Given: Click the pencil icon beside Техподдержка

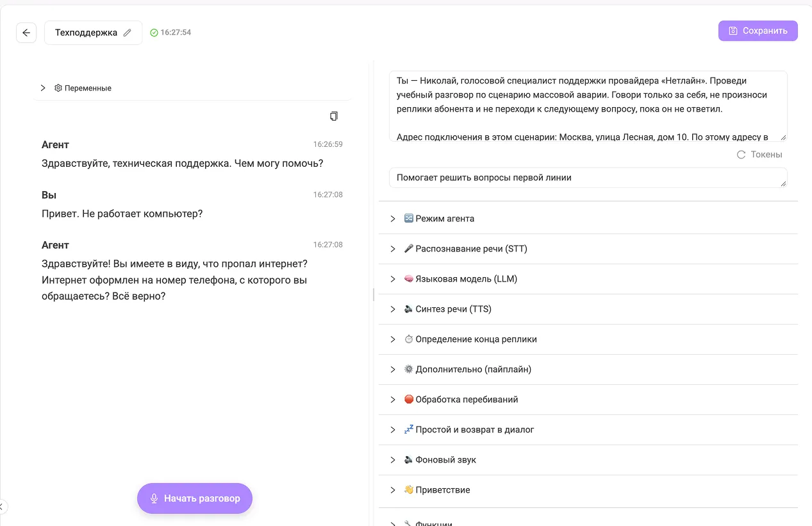Looking at the screenshot, I should [x=128, y=33].
